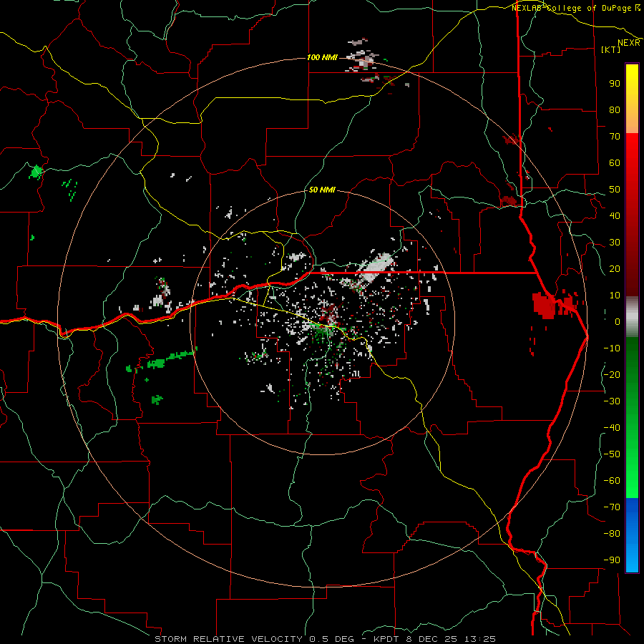Click the positive 80 scale label

[615, 109]
